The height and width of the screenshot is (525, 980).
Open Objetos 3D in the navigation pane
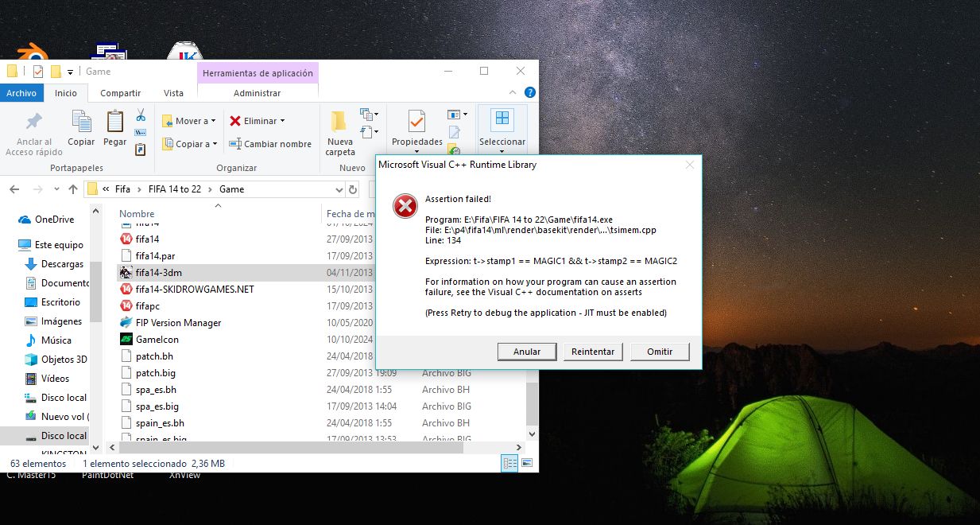pos(56,360)
